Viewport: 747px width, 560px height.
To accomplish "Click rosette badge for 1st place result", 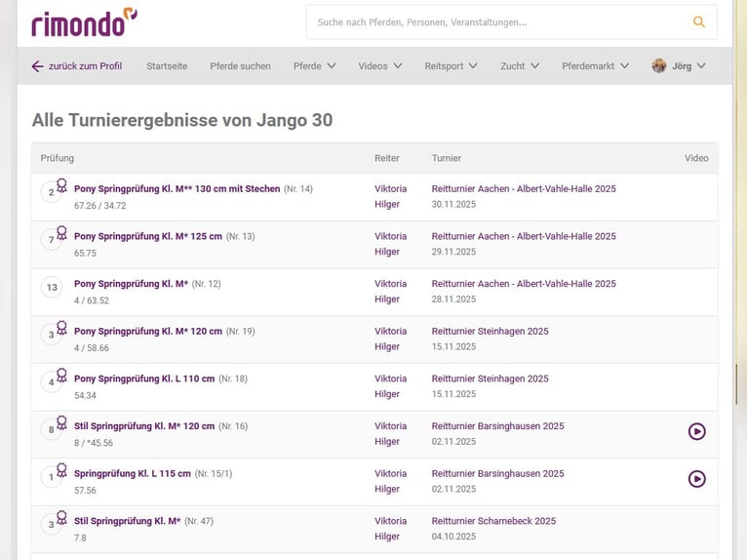I will coord(61,469).
